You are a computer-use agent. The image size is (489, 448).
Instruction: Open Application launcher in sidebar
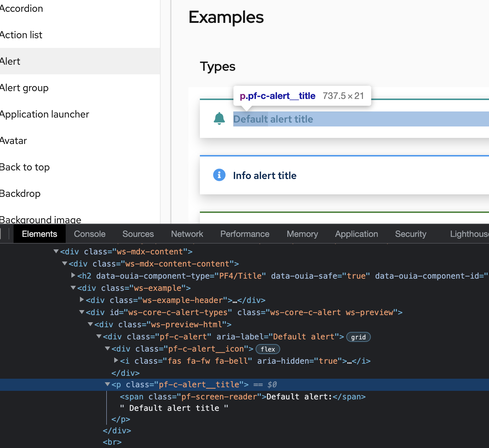(45, 114)
